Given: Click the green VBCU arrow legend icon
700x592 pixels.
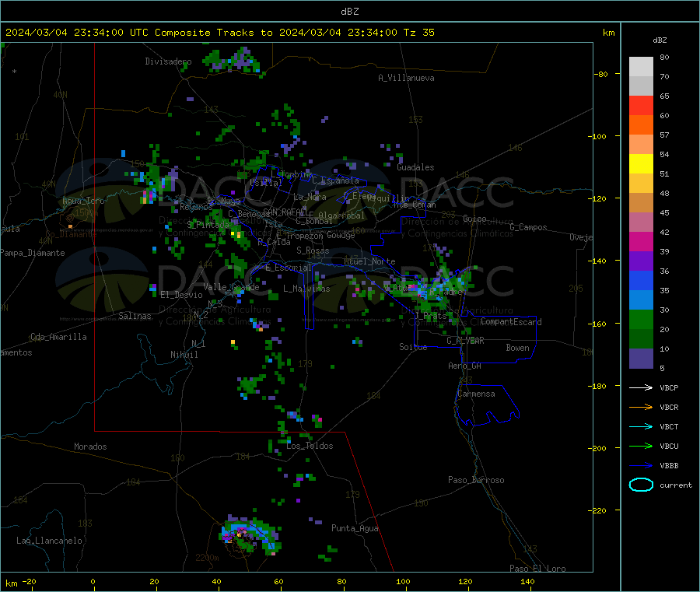Looking at the screenshot, I should click(641, 446).
